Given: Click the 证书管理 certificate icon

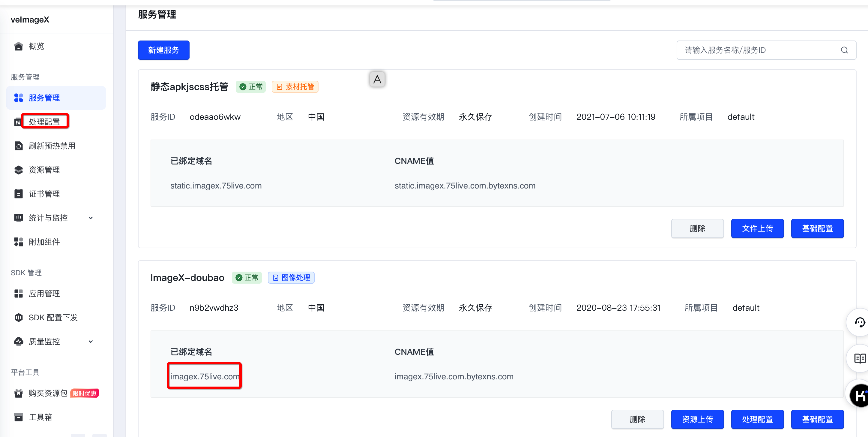Looking at the screenshot, I should tap(19, 194).
